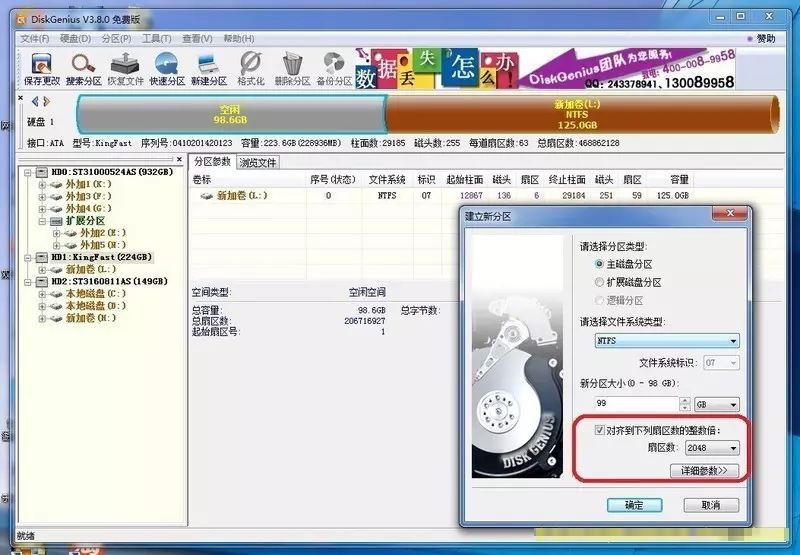The width and height of the screenshot is (800, 555).
Task: Open the 扇区数 2048 dropdown
Action: click(712, 448)
